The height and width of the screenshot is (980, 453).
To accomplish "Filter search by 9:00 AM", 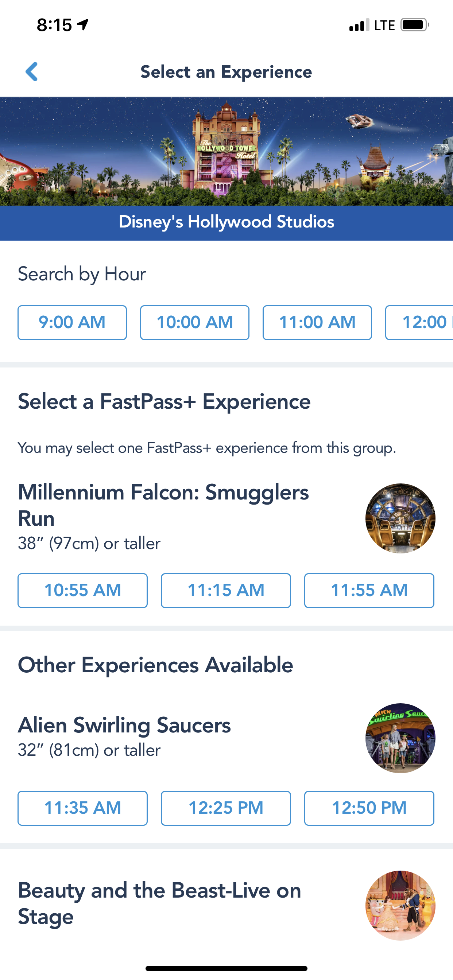I will (72, 322).
